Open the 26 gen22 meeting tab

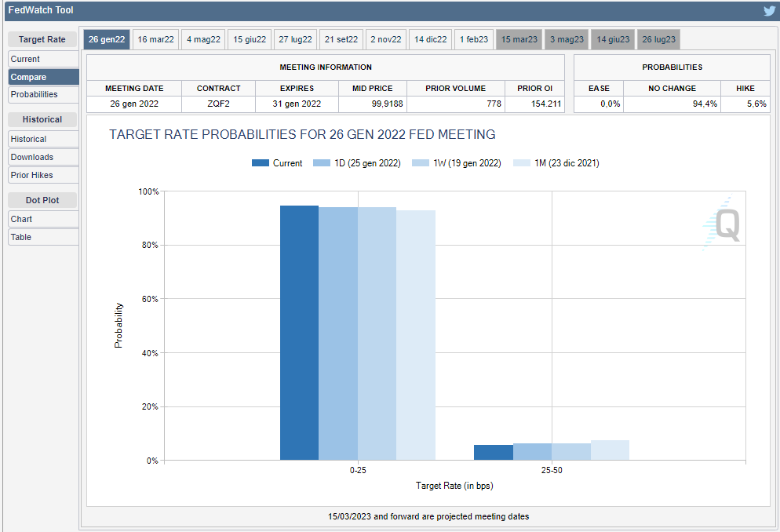coord(107,39)
